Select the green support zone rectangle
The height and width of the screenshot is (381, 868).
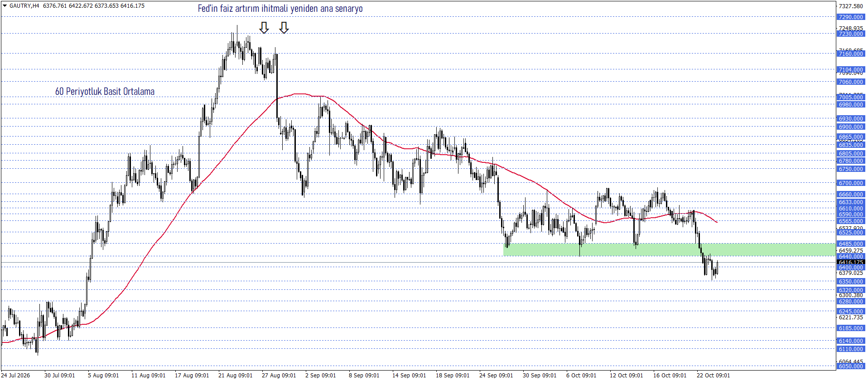click(669, 249)
